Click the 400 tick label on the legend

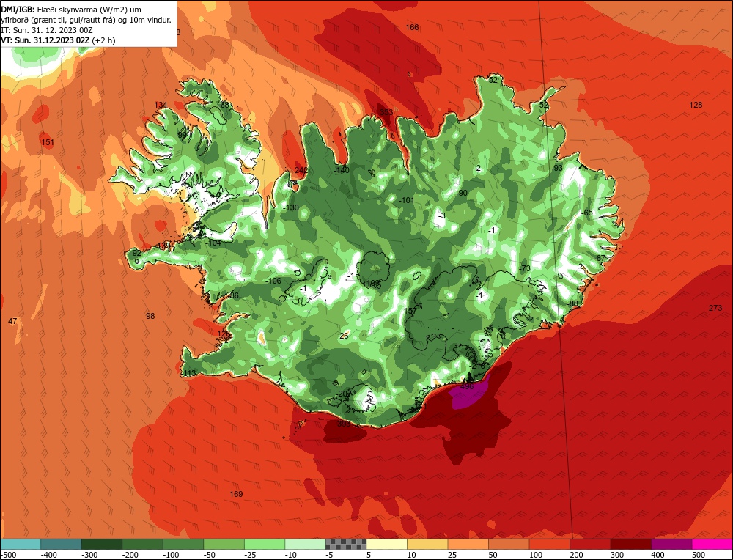(658, 555)
